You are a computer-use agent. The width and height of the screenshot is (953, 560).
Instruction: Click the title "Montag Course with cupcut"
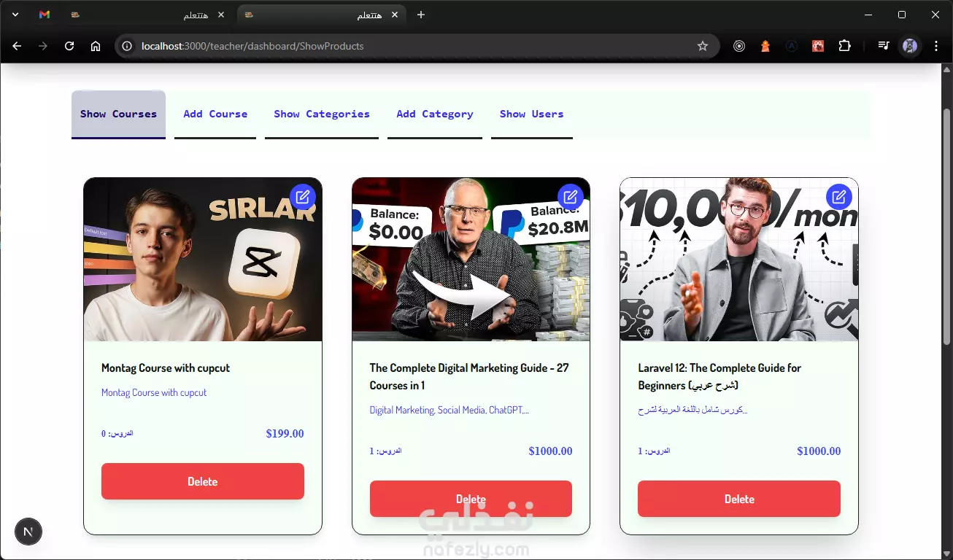pos(166,368)
